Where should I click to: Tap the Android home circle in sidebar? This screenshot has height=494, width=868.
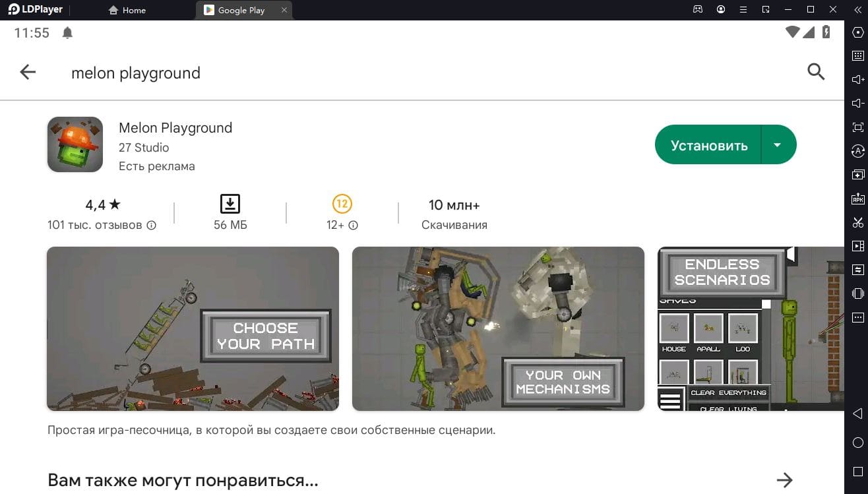[x=857, y=443]
